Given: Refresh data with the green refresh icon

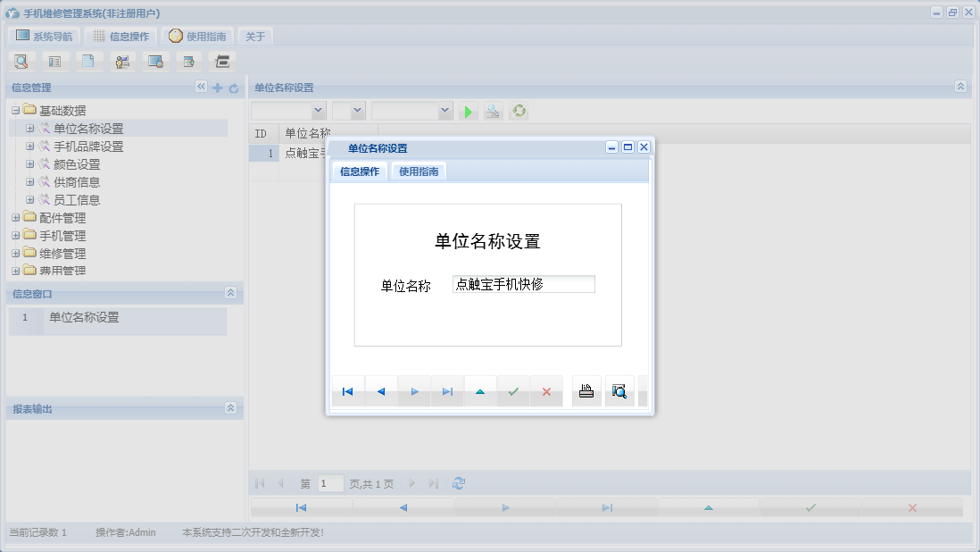Looking at the screenshot, I should point(519,111).
